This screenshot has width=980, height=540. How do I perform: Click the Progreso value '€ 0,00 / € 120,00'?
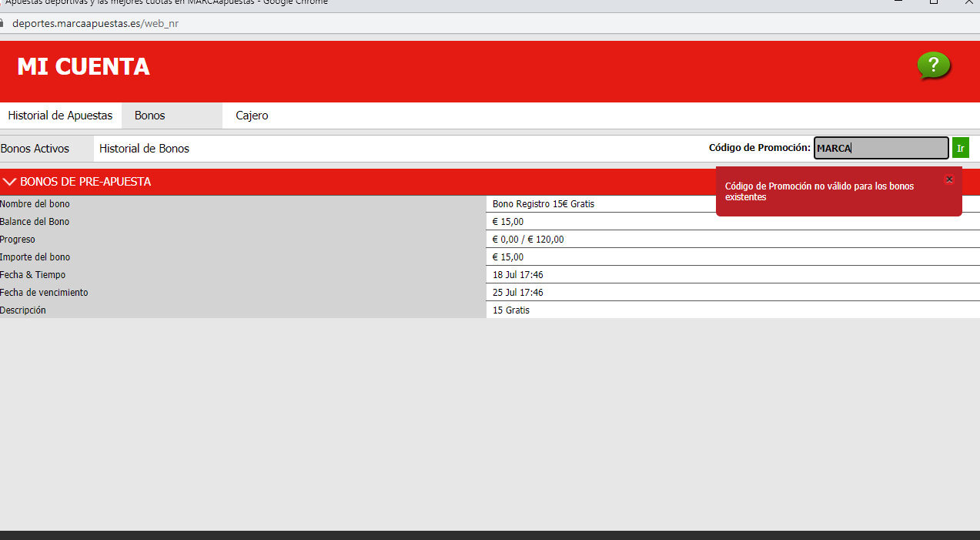click(528, 240)
